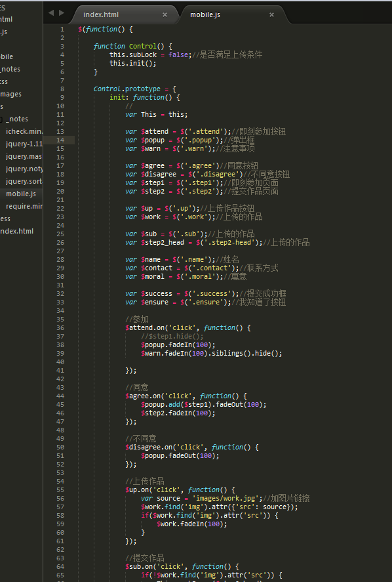The image size is (392, 582).
Task: Switch to the index.html tab
Action: 101,15
